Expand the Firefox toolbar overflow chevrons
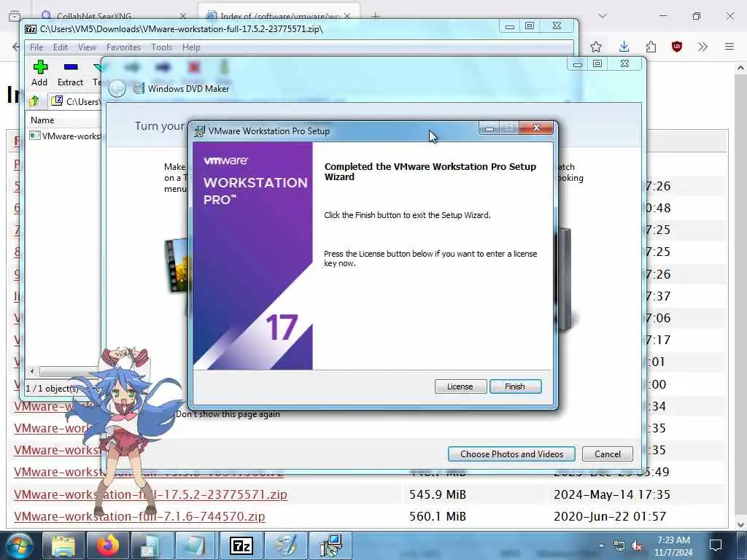 [x=703, y=47]
